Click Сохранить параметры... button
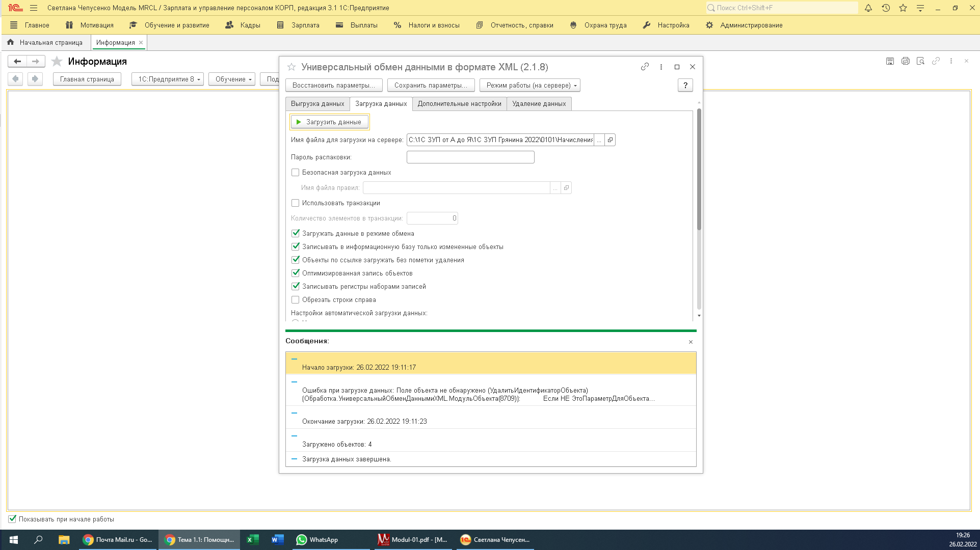This screenshot has width=980, height=550. [x=431, y=86]
